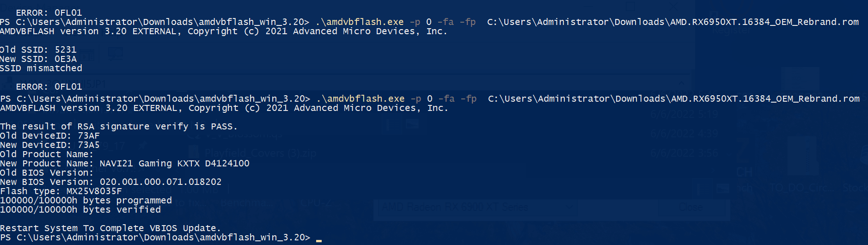
Task: Click the 'bytes verified' output line
Action: [x=80, y=209]
